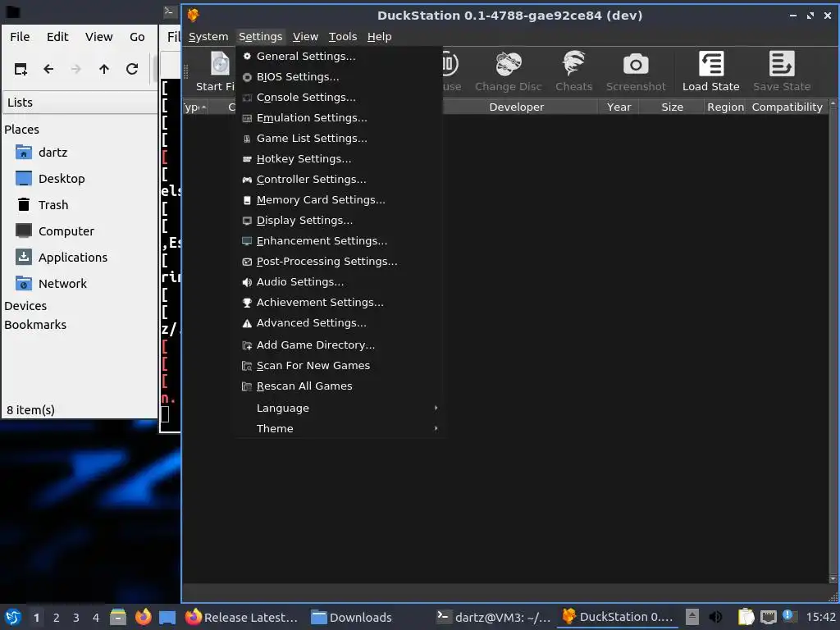The width and height of the screenshot is (840, 630).
Task: Expand the Theme submenu
Action: (x=339, y=428)
